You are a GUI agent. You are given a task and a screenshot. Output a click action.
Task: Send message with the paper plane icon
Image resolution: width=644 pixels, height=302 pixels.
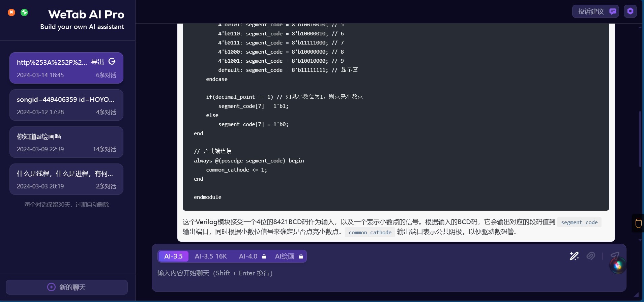615,256
